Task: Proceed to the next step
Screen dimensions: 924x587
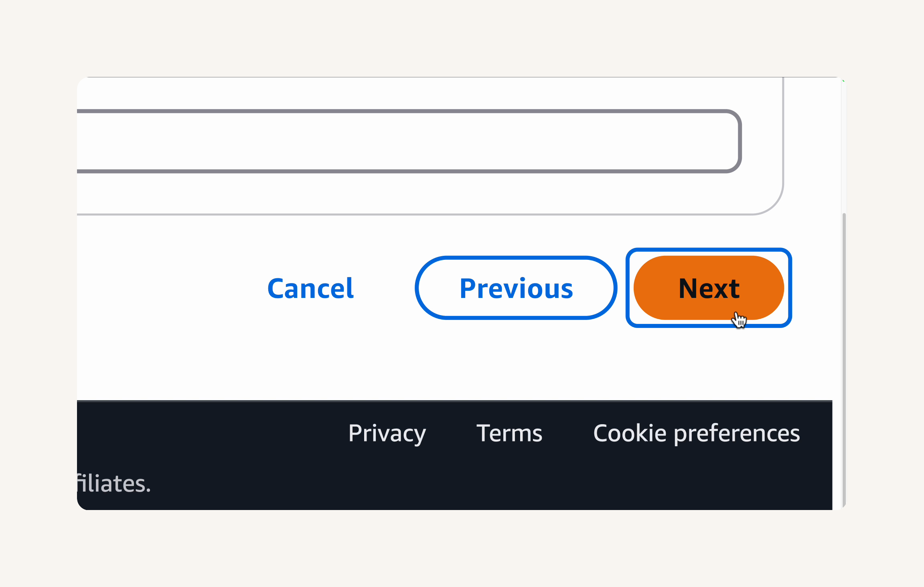Action: click(x=709, y=288)
